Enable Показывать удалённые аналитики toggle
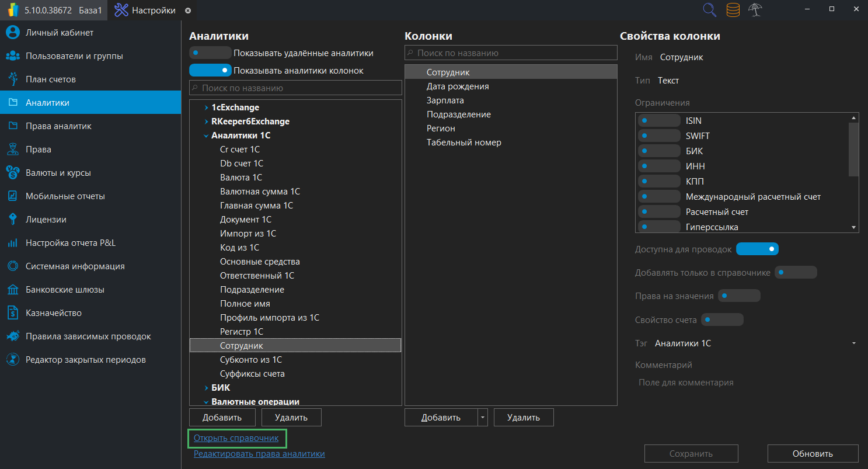The image size is (868, 469). click(210, 53)
